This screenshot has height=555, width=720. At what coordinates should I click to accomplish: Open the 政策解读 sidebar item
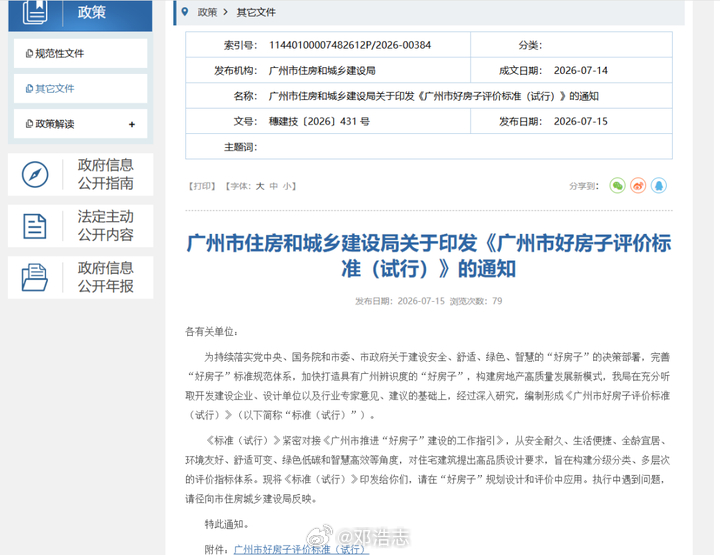tap(80, 124)
